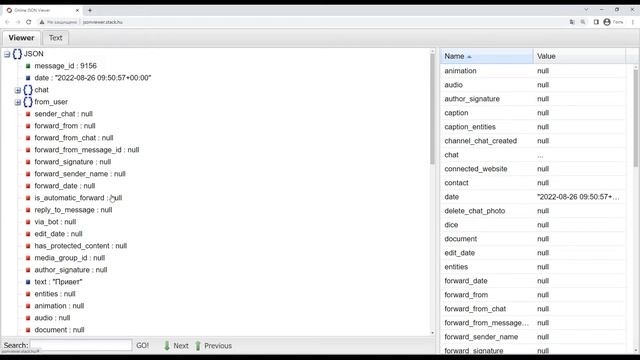Open the browser profile icon

pyautogui.click(x=607, y=22)
